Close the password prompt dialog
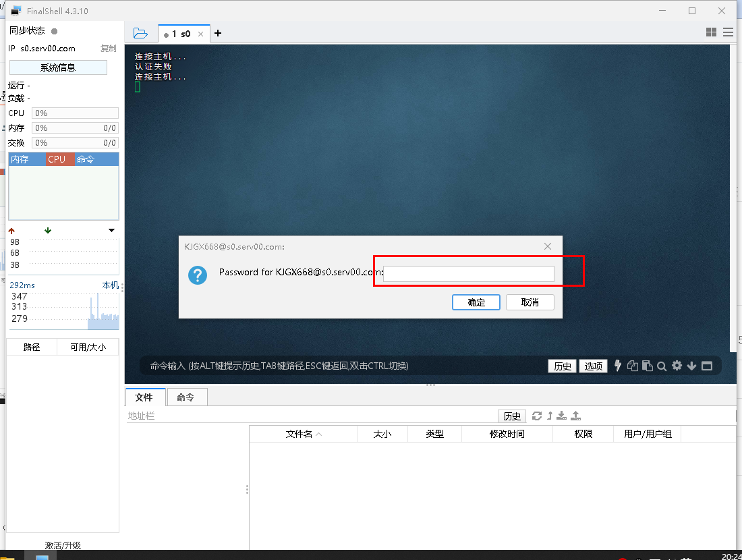This screenshot has width=742, height=560. pyautogui.click(x=548, y=246)
